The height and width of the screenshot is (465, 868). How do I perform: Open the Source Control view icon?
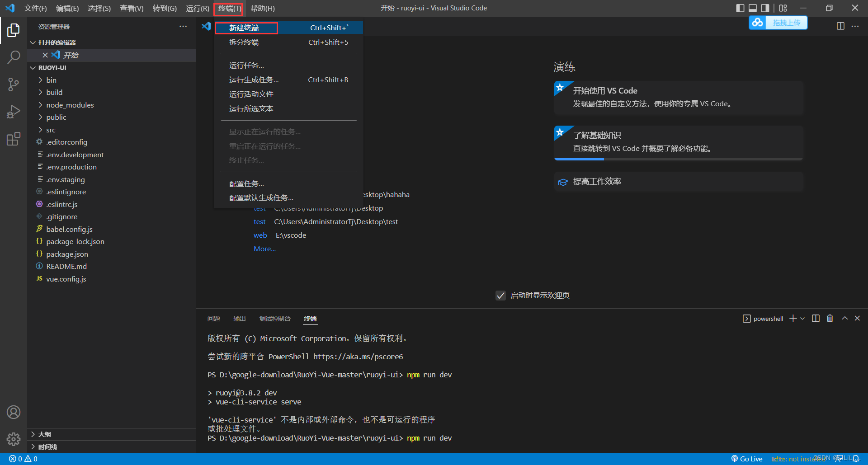14,85
